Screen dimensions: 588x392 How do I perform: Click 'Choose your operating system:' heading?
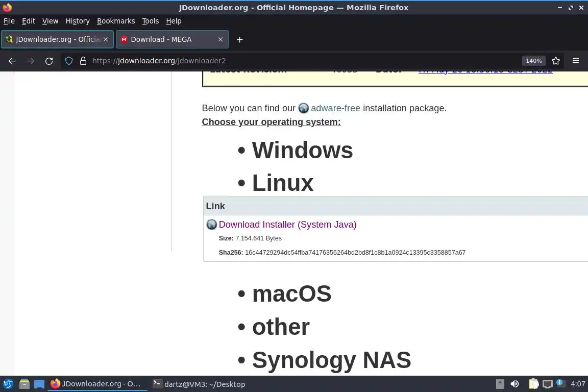tap(271, 122)
